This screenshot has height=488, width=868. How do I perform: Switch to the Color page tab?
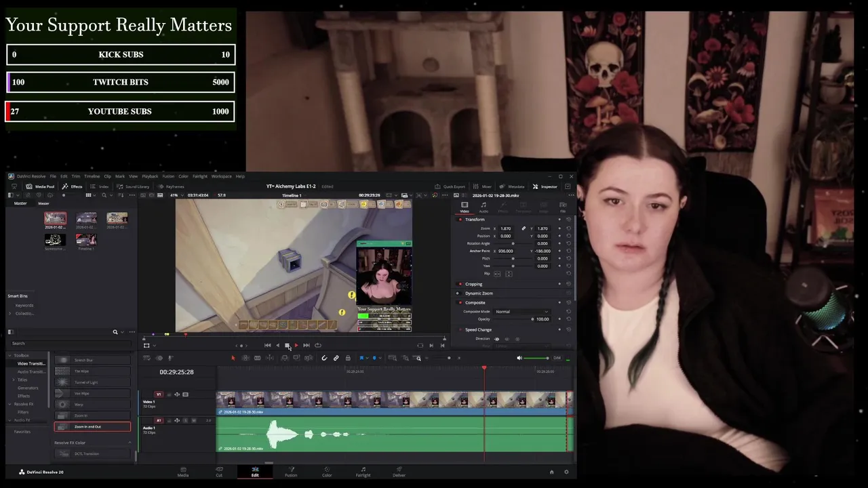327,471
